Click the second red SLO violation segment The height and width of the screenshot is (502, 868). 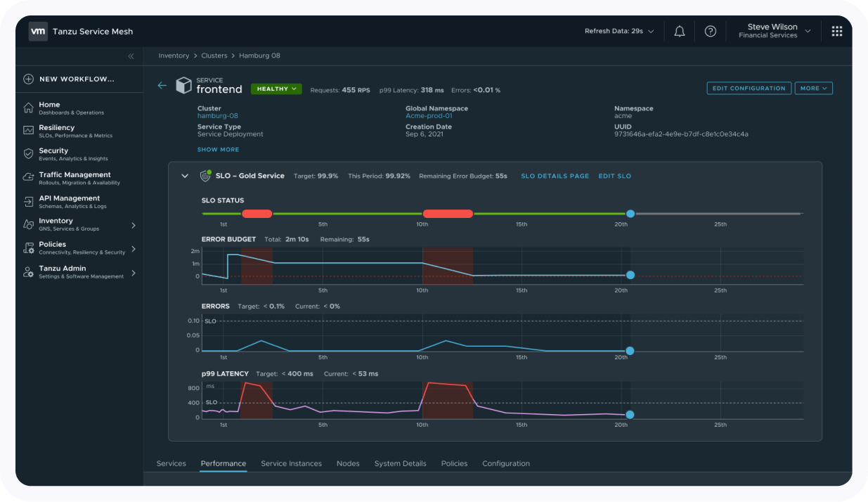click(x=448, y=213)
